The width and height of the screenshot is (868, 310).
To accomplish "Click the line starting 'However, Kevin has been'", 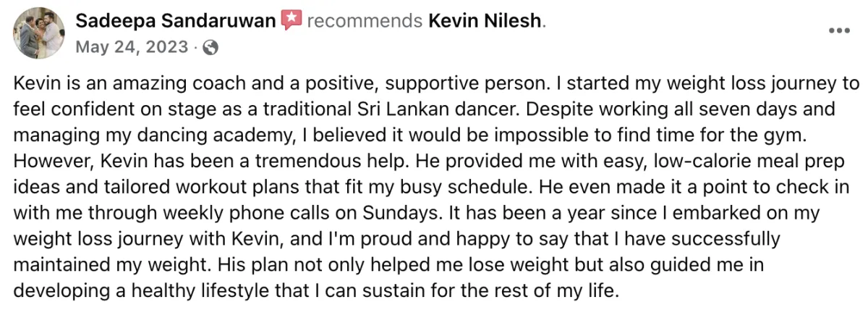I will tap(427, 162).
